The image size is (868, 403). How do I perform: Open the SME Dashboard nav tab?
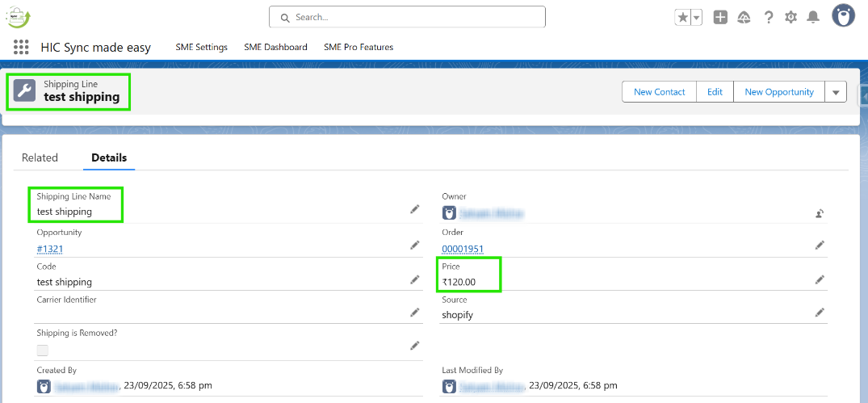click(x=275, y=47)
